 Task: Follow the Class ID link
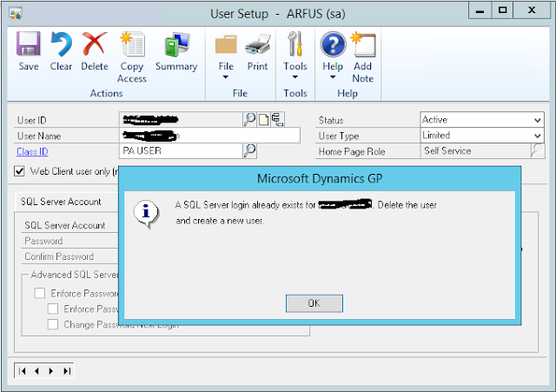coord(32,151)
